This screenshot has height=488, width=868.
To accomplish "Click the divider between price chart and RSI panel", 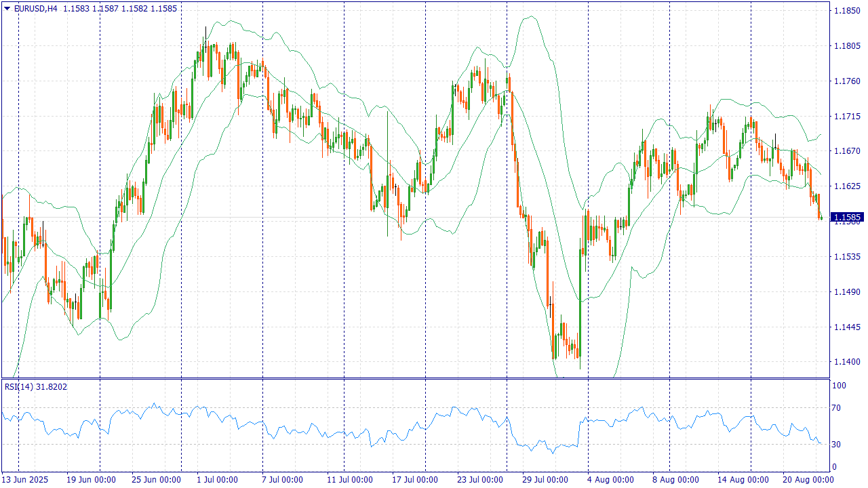I will (415, 378).
